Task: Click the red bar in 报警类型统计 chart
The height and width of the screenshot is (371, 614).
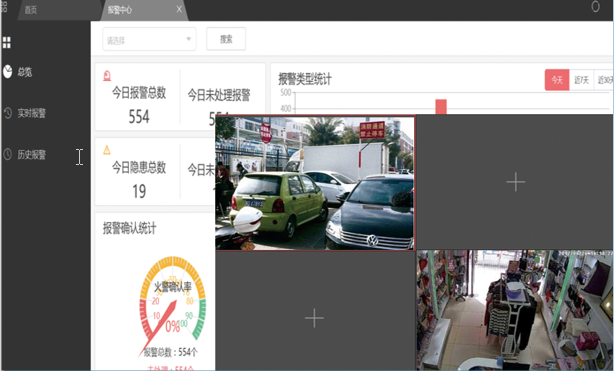Action: pos(441,107)
